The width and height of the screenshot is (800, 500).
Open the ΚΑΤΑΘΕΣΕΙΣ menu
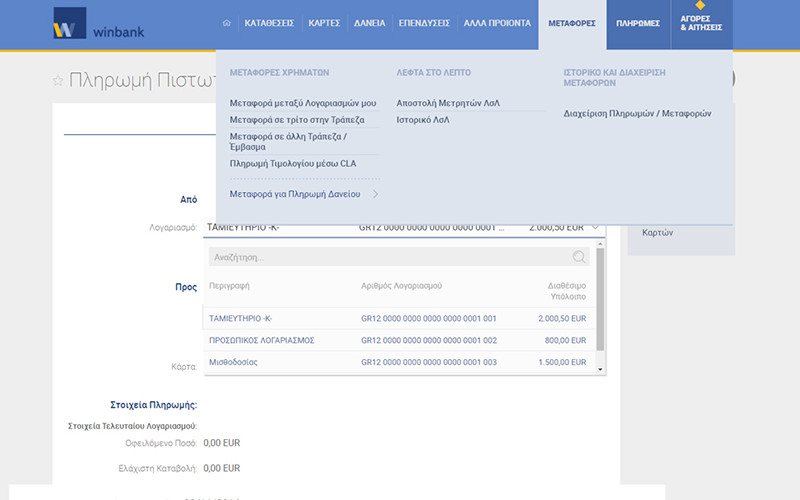pos(270,22)
